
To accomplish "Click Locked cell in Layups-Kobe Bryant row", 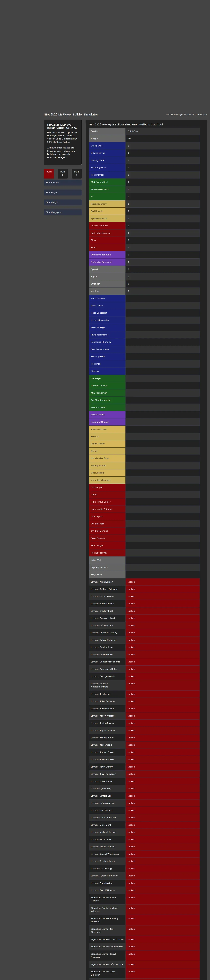I will [162, 781].
